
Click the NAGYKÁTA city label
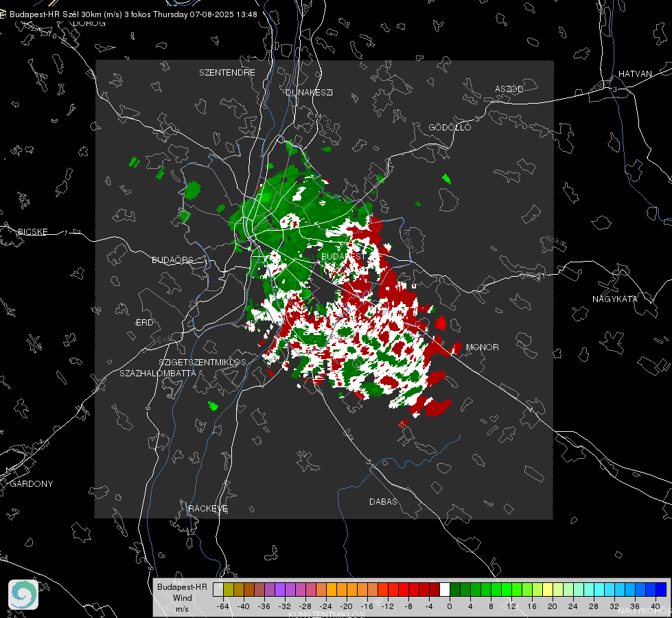coord(615,299)
